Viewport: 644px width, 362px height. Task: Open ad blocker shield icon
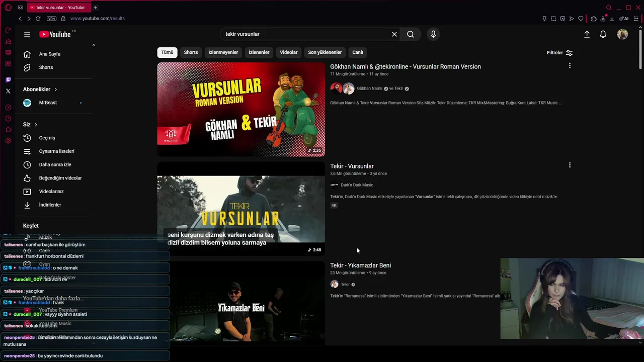click(x=562, y=19)
